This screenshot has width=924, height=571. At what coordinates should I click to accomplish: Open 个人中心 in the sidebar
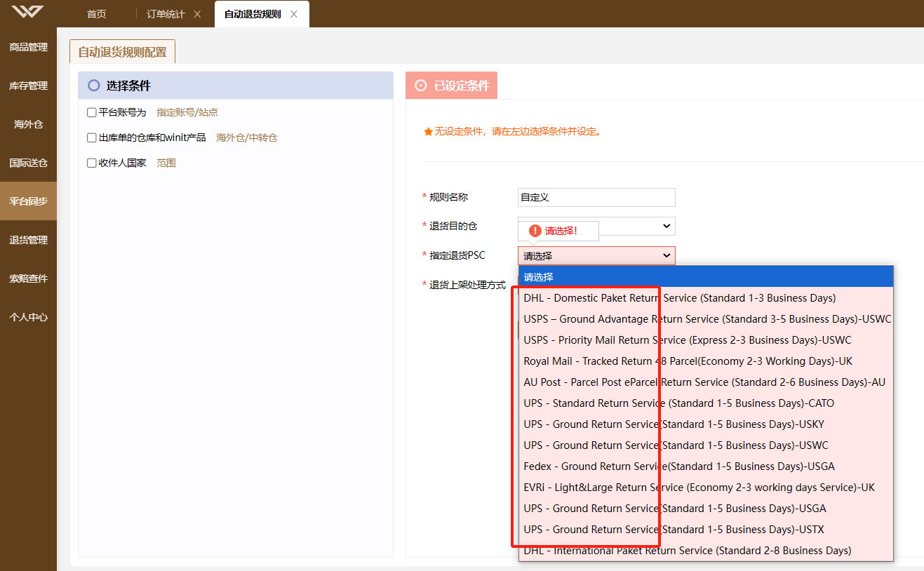click(x=28, y=317)
